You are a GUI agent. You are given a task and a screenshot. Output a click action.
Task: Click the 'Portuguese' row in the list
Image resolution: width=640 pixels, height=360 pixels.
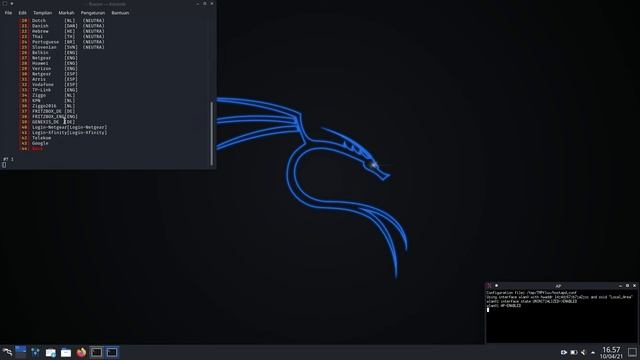62,42
